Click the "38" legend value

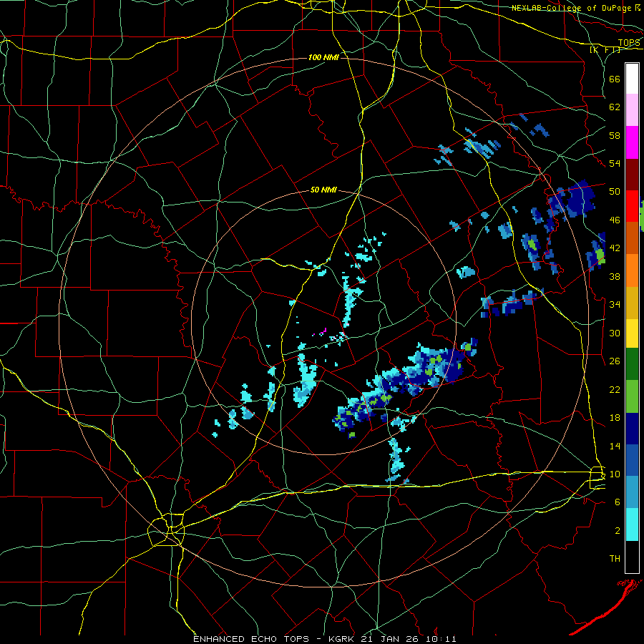click(x=615, y=276)
